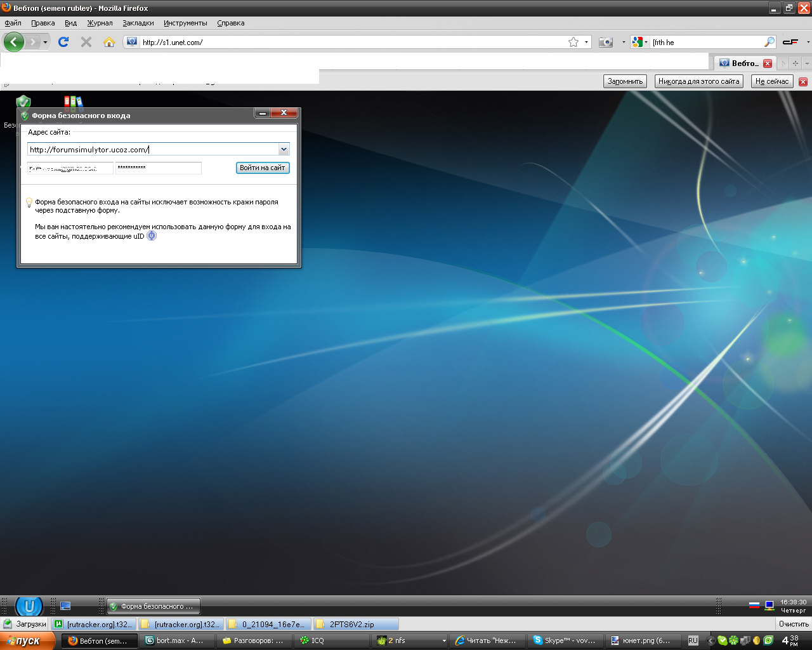Screen dimensions: 812x650
Task: Select 'Форма безопасного...' in Webtop taskbar
Action: click(154, 606)
